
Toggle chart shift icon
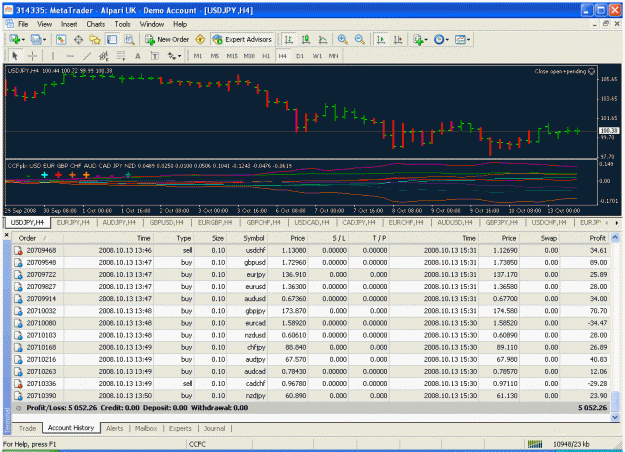click(398, 39)
